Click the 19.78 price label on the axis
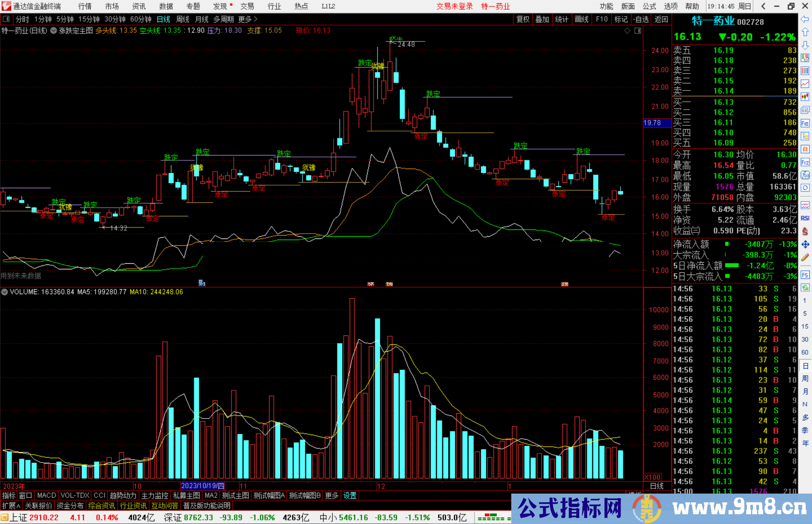812x524 pixels. tap(657, 123)
